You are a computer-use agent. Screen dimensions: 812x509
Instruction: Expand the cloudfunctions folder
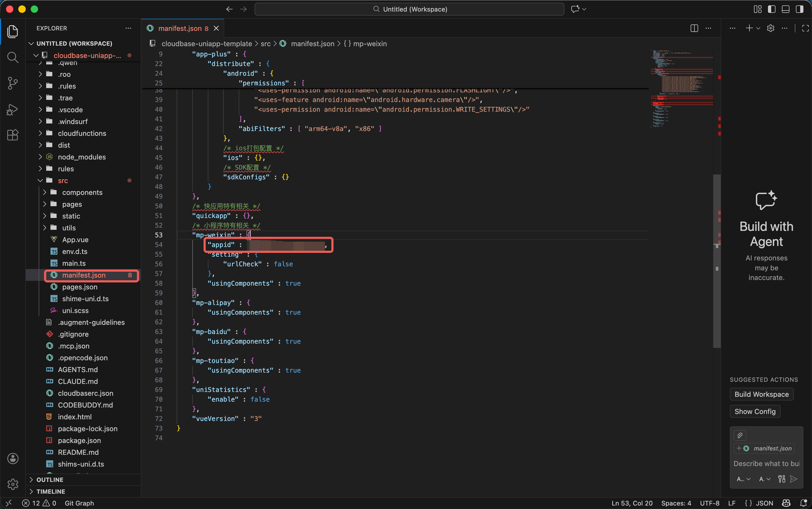click(82, 133)
